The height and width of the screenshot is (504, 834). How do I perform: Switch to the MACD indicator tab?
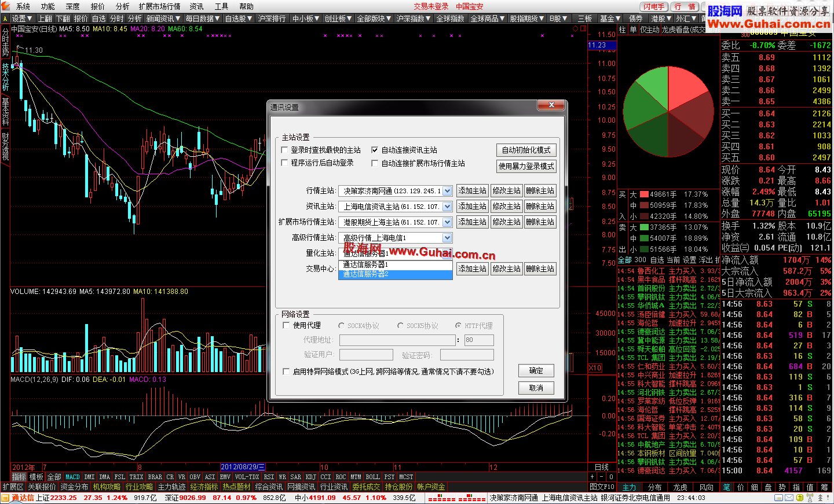tap(73, 477)
